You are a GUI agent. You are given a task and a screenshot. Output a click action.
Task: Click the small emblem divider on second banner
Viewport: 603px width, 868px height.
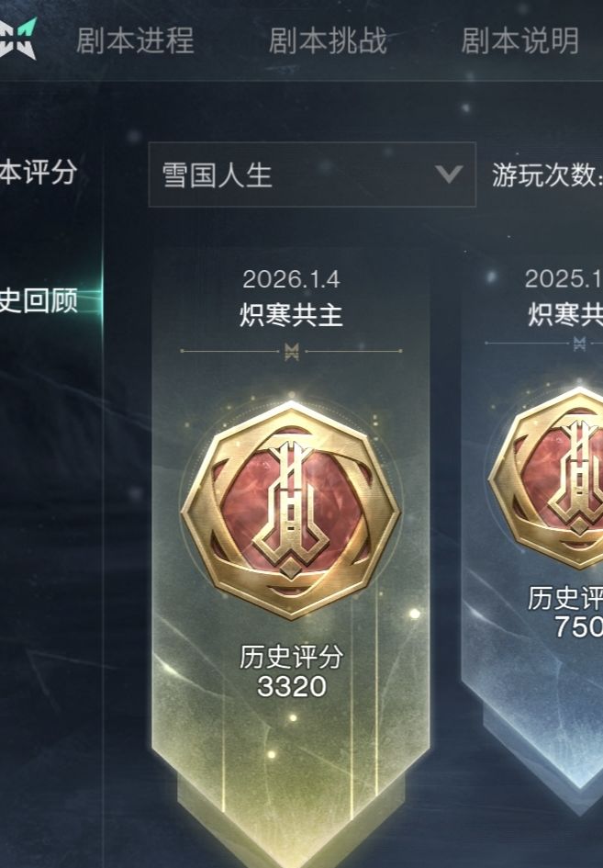(579, 344)
